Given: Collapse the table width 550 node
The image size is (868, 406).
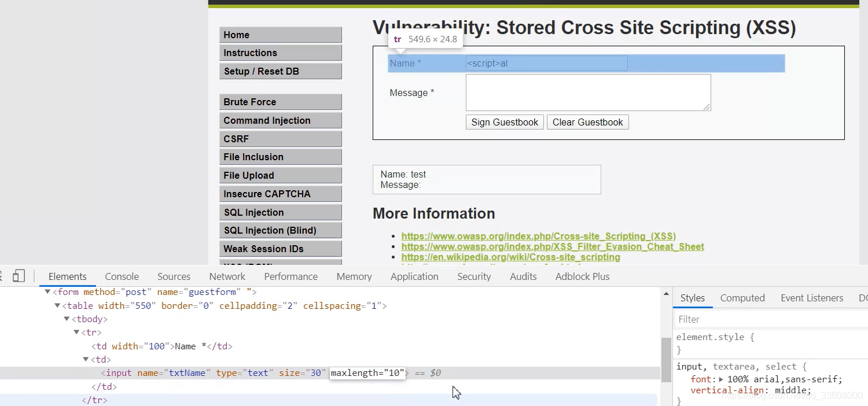Looking at the screenshot, I should [57, 305].
